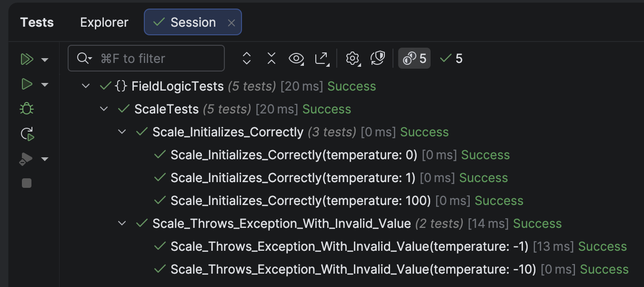Click the dotCover shield icon
This screenshot has height=287, width=644.
pyautogui.click(x=377, y=58)
